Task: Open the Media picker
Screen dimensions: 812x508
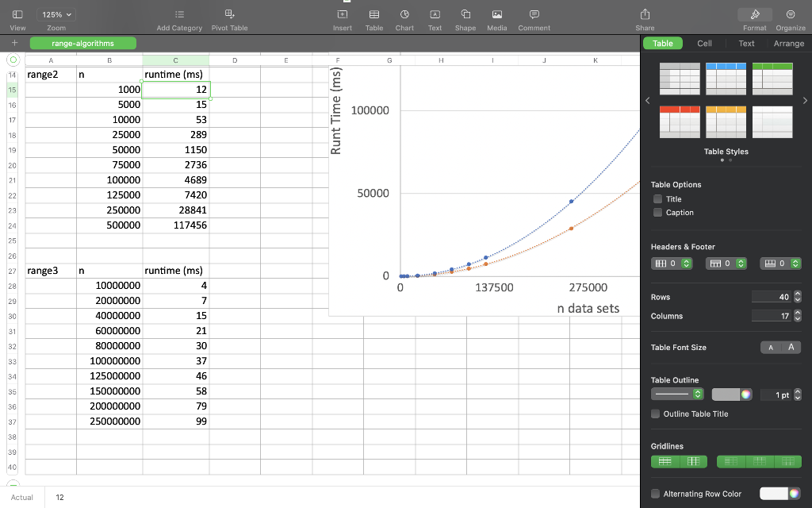Action: pos(497,14)
